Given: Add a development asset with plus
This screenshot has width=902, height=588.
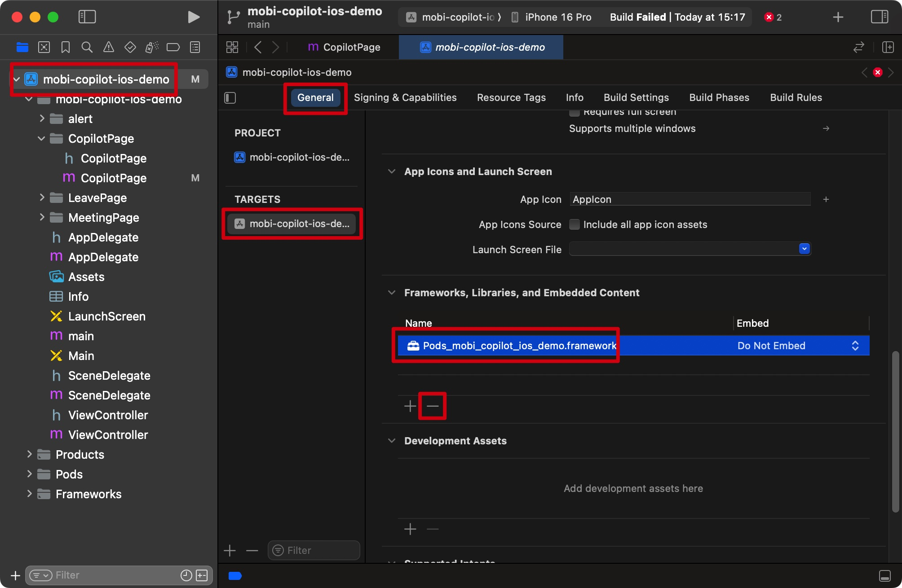Looking at the screenshot, I should tap(410, 529).
